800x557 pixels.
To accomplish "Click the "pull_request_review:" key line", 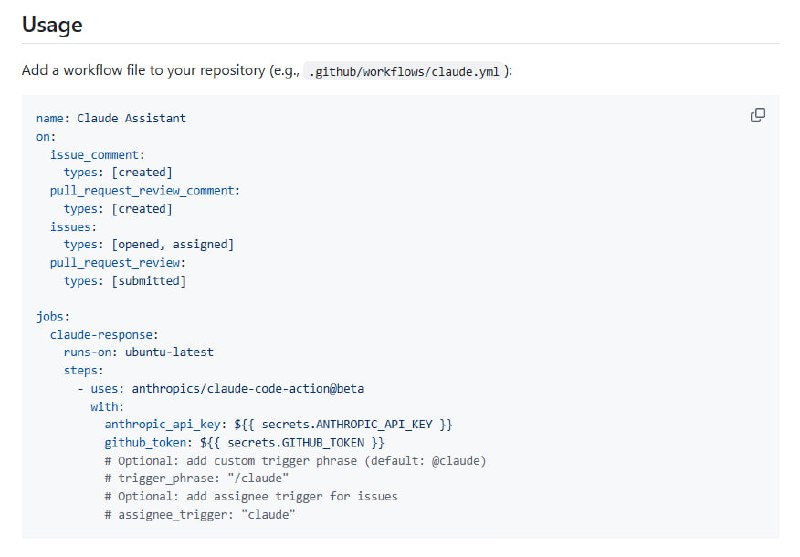I will point(117,262).
